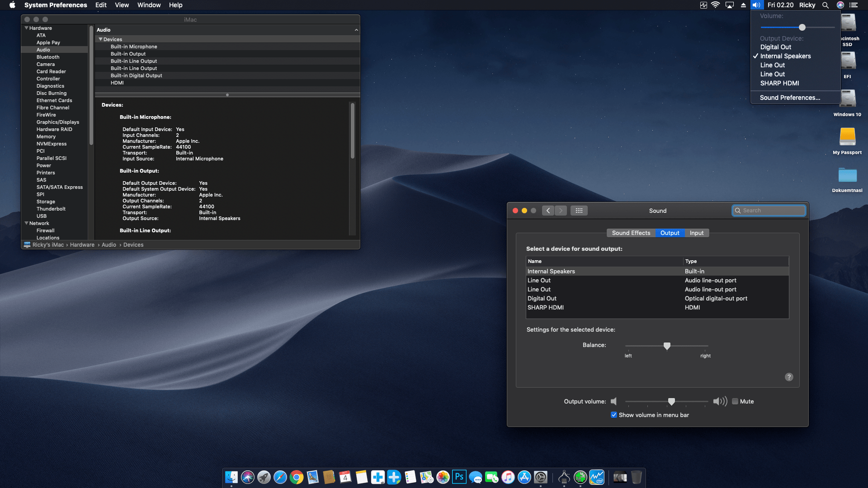Image resolution: width=868 pixels, height=488 pixels.
Task: Launch Google Chrome from the Dock
Action: click(x=297, y=477)
